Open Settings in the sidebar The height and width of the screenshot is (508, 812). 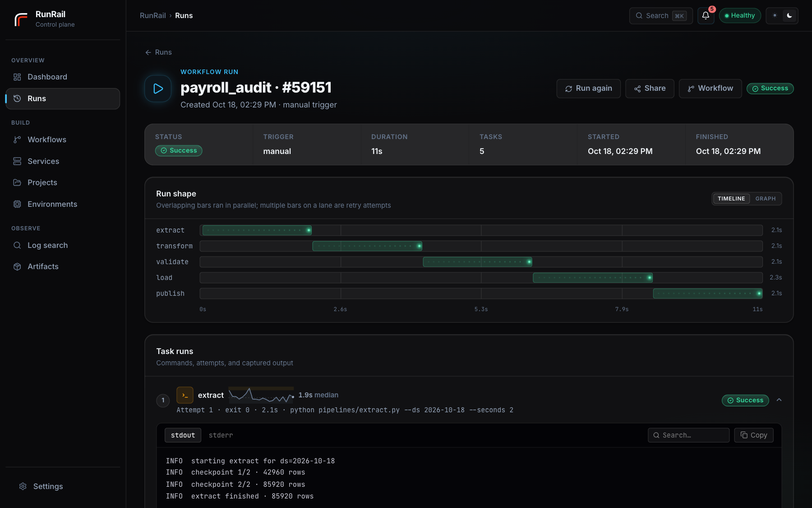pos(63,486)
